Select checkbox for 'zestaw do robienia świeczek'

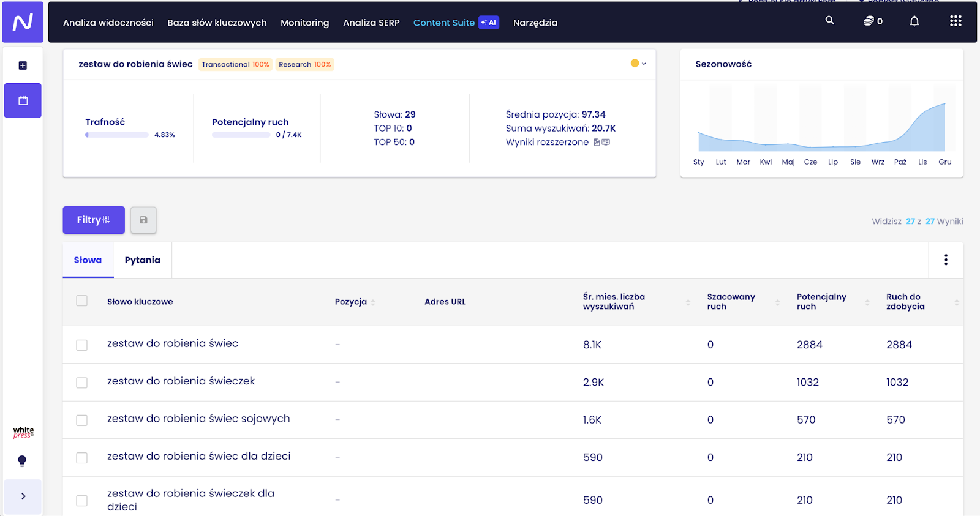(x=81, y=383)
